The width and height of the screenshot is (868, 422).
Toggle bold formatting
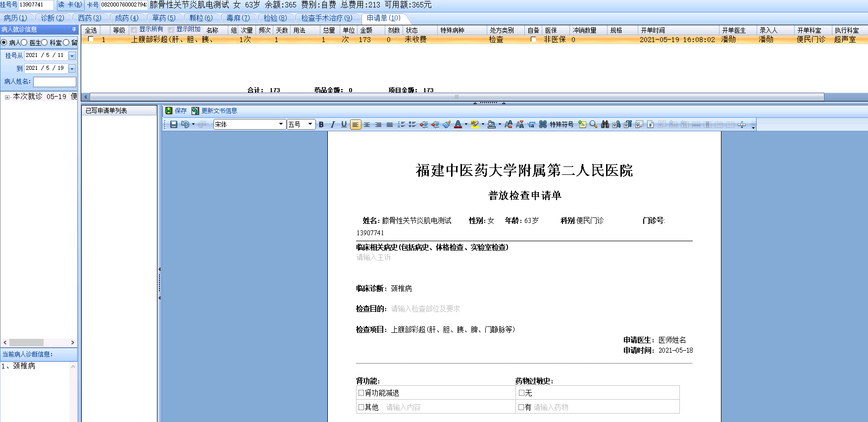pos(321,124)
